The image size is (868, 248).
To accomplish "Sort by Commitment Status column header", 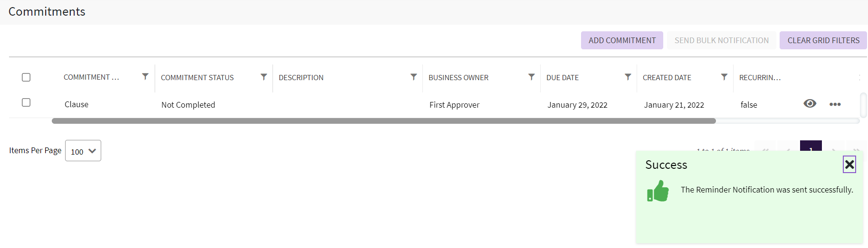I will pos(197,78).
